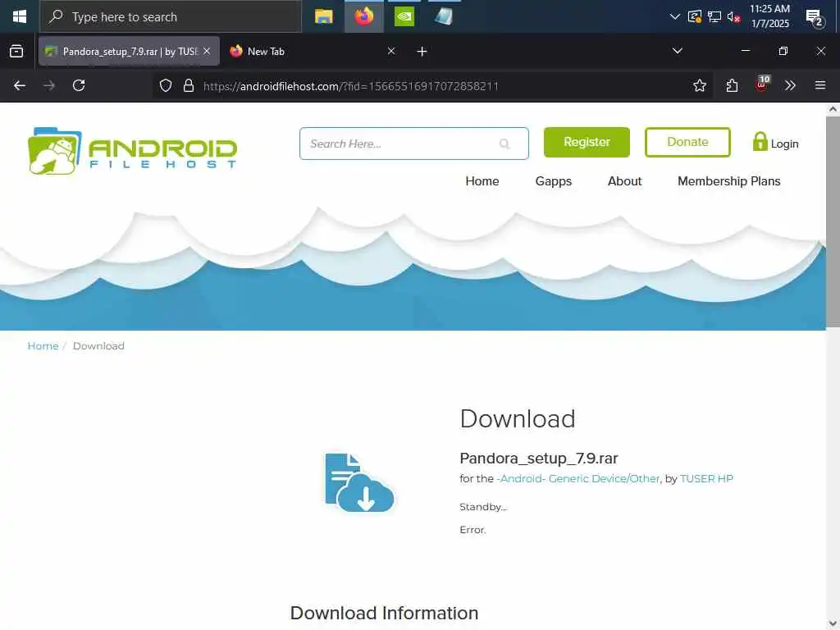Open the network status tray icon
The height and width of the screenshot is (630, 840).
[714, 16]
